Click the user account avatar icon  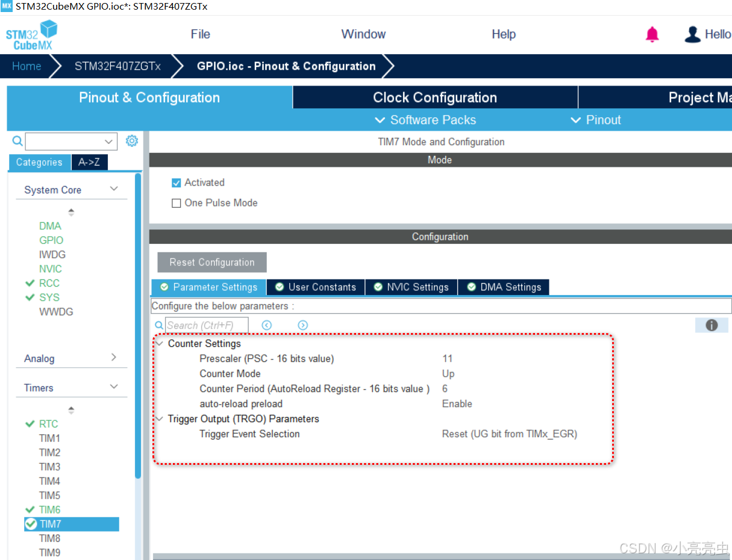(693, 34)
